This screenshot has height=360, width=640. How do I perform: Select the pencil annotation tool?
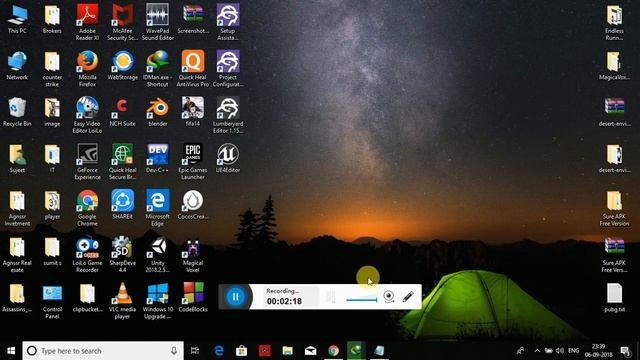click(x=408, y=296)
